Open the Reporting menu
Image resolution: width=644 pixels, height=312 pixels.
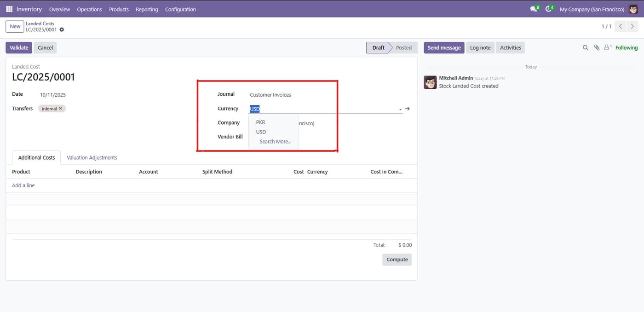(147, 9)
